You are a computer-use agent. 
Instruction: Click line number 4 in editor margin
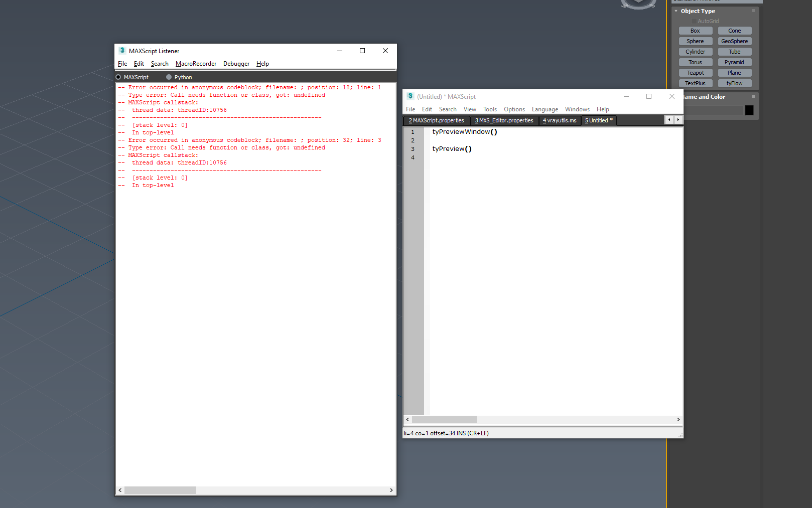click(413, 157)
